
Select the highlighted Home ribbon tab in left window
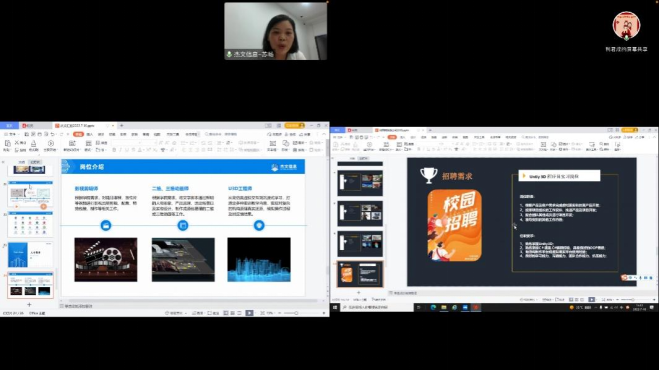click(79, 134)
